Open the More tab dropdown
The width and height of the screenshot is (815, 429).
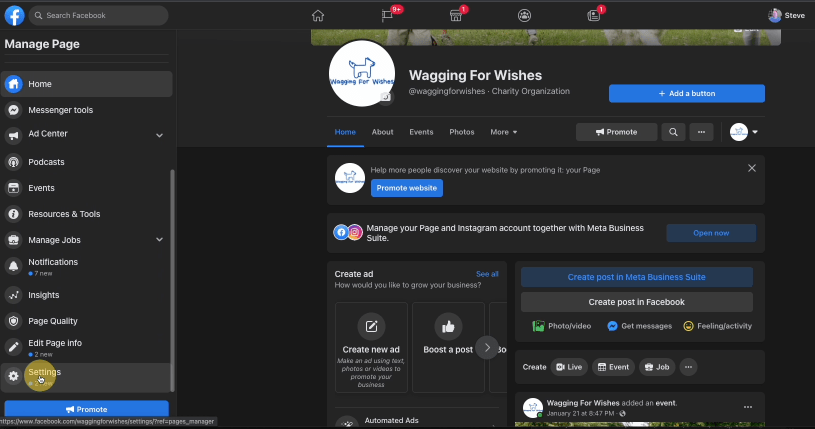504,132
